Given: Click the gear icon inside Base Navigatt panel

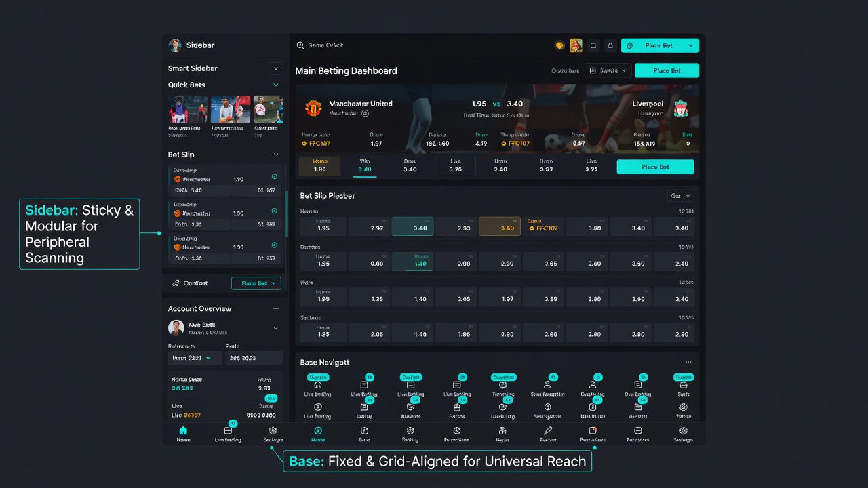Looking at the screenshot, I should (x=684, y=407).
